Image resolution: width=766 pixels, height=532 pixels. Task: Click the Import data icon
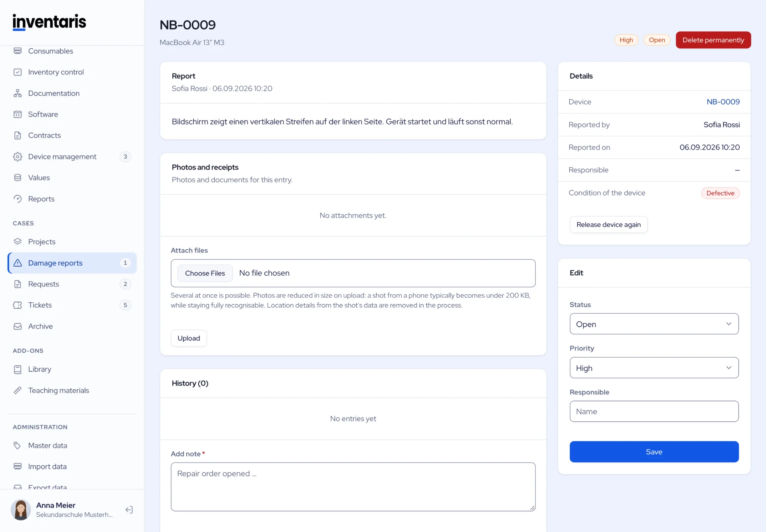pyautogui.click(x=18, y=467)
